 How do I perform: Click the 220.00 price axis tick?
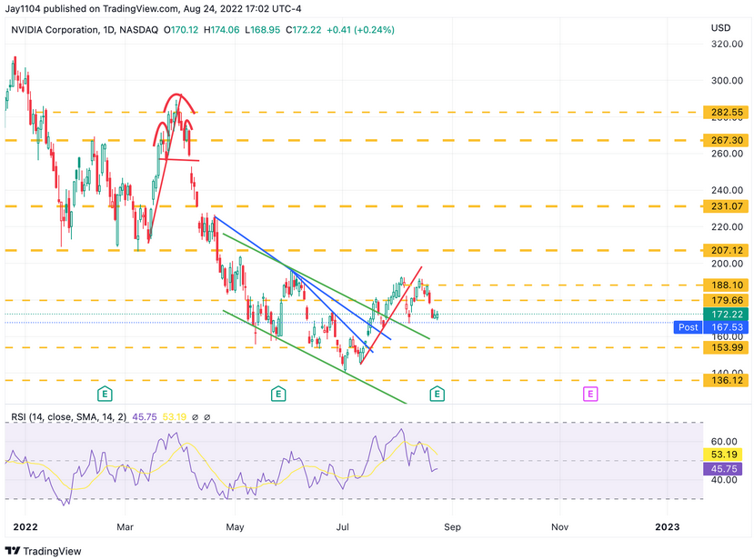(x=727, y=226)
